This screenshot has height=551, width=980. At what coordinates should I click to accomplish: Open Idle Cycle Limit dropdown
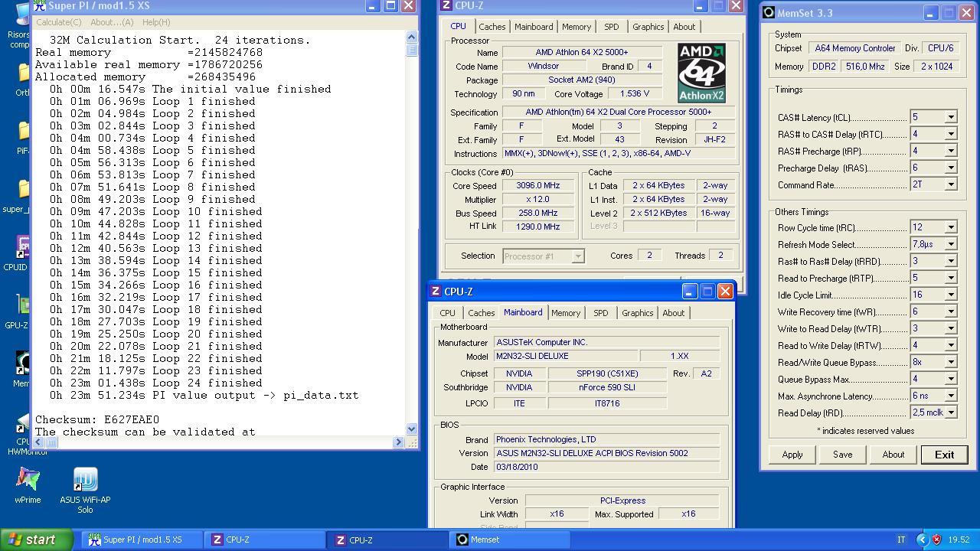950,295
